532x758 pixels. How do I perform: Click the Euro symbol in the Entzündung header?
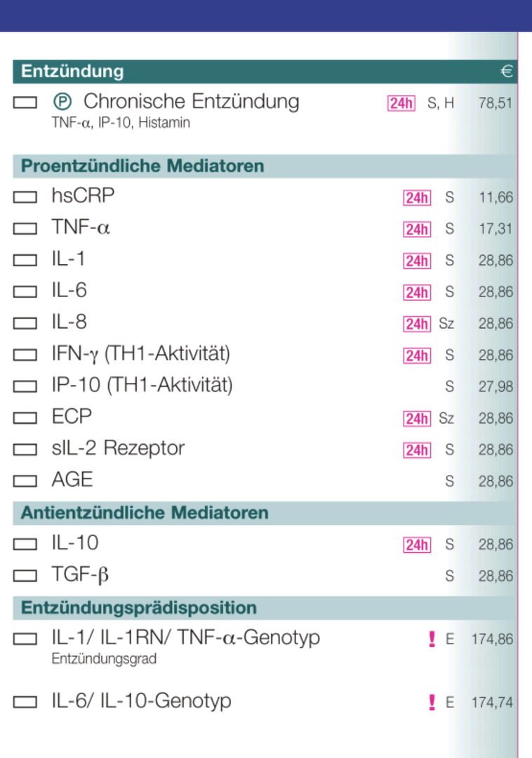click(507, 72)
